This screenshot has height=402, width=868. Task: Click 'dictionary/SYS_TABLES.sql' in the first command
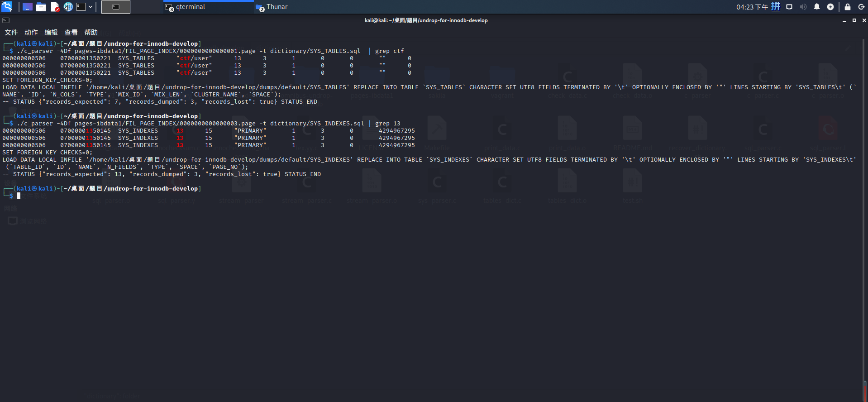[x=315, y=51]
